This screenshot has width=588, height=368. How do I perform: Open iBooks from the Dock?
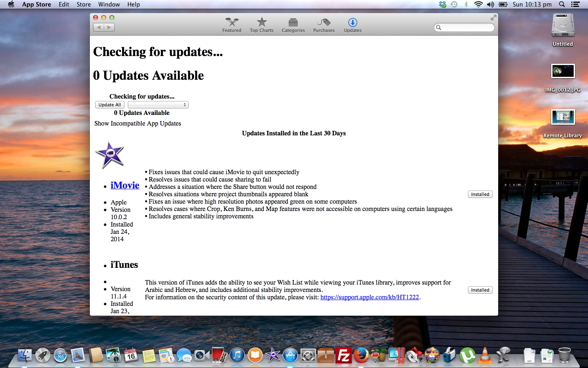point(255,355)
